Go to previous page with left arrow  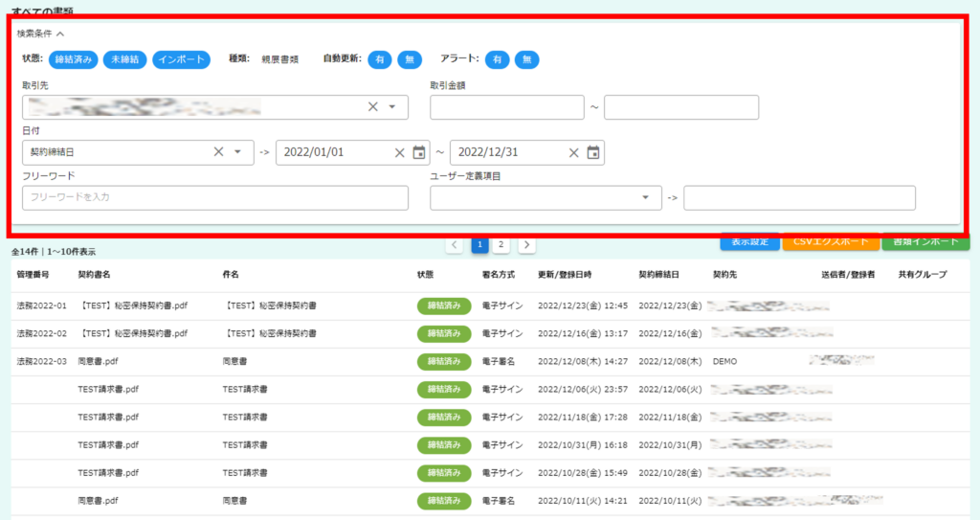tap(456, 245)
